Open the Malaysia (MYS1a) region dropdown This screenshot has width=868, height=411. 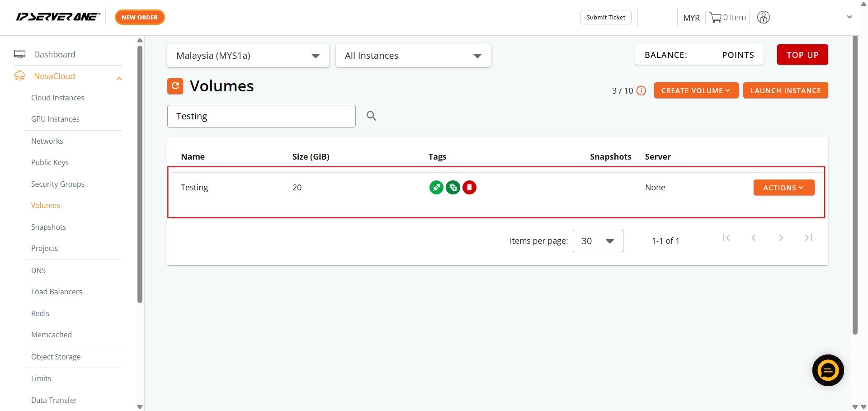pos(248,56)
